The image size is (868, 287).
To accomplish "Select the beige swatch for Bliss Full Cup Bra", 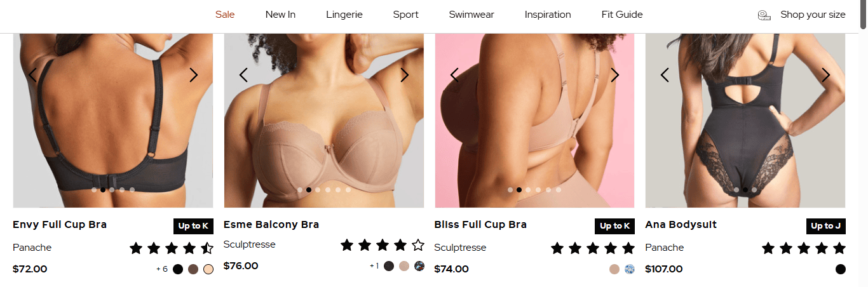I will (614, 269).
